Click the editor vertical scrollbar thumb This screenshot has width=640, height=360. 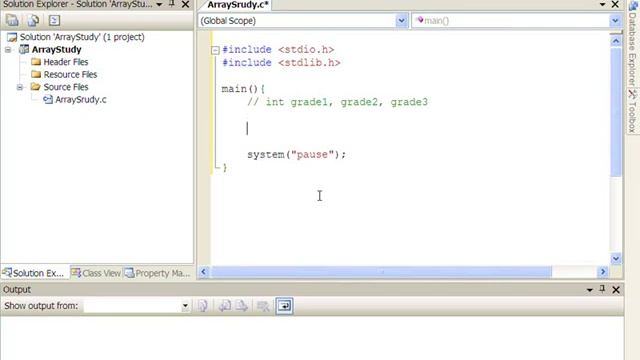tap(616, 112)
